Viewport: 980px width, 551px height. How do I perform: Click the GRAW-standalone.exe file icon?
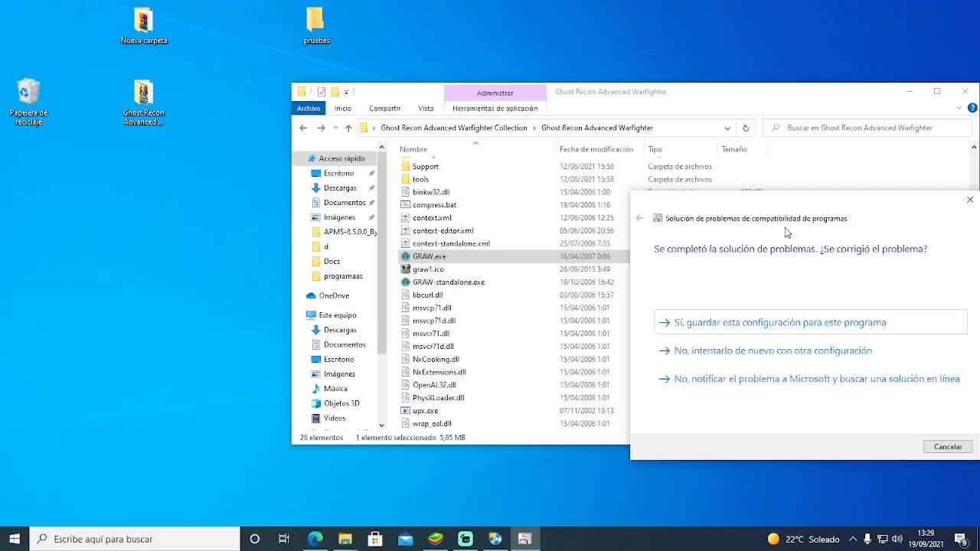pos(406,282)
